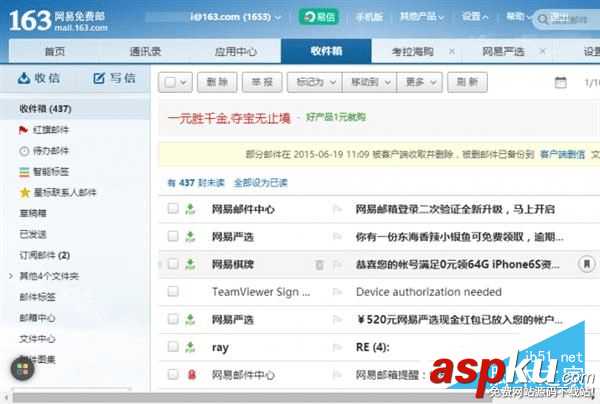Select the 收件箱 tab
Viewport: 600px width, 404px height.
pyautogui.click(x=326, y=50)
